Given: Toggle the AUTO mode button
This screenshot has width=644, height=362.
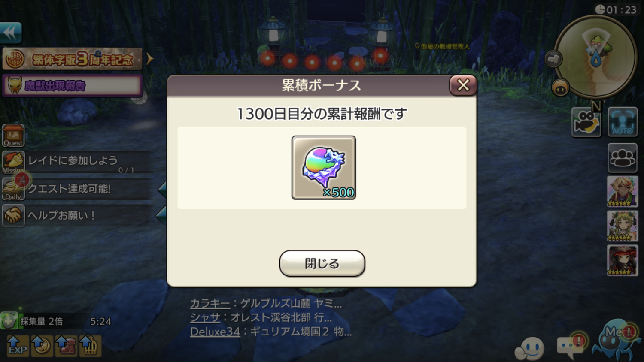Looking at the screenshot, I should (x=623, y=122).
